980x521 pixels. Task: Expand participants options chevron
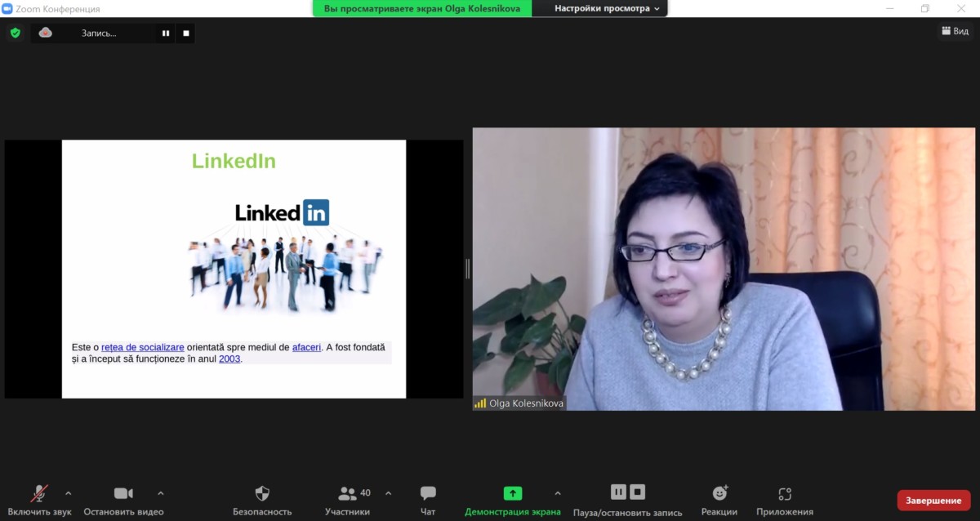[x=388, y=493]
